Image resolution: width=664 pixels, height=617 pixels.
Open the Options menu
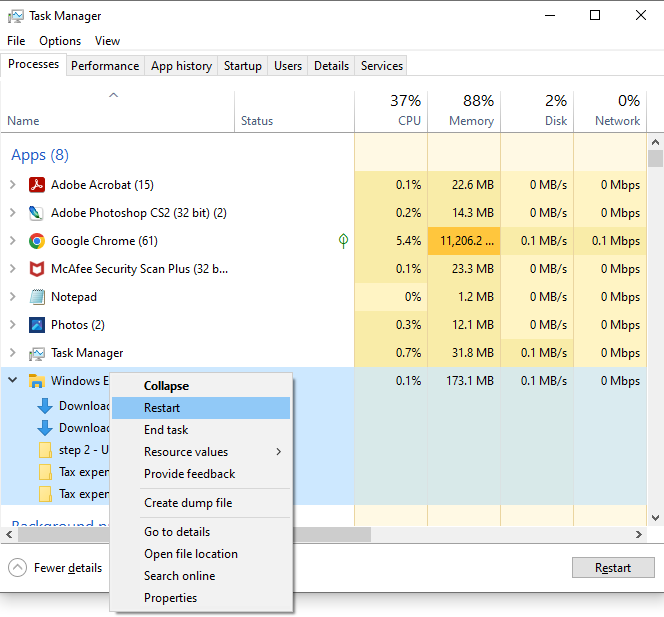click(x=60, y=41)
